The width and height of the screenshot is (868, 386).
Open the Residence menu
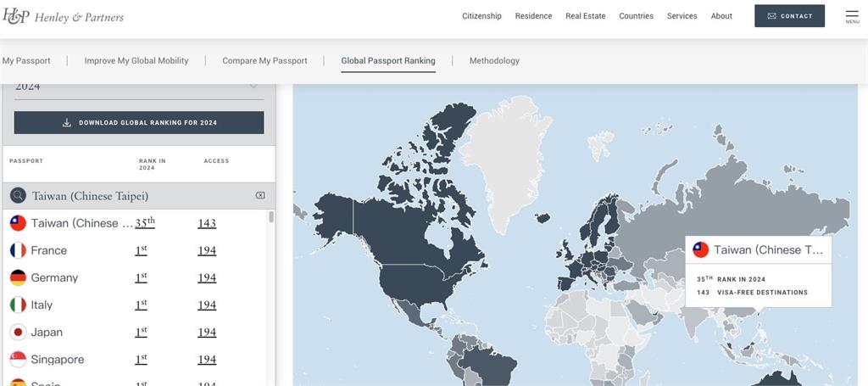click(x=534, y=16)
